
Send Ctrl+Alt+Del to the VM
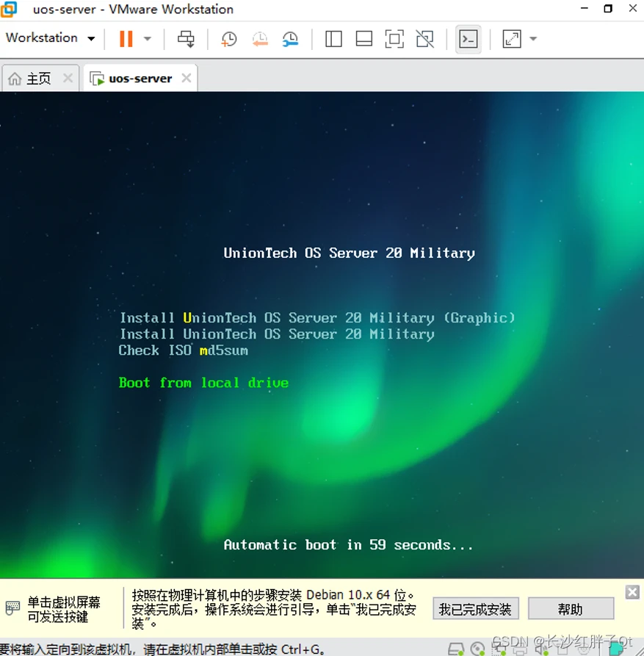186,39
